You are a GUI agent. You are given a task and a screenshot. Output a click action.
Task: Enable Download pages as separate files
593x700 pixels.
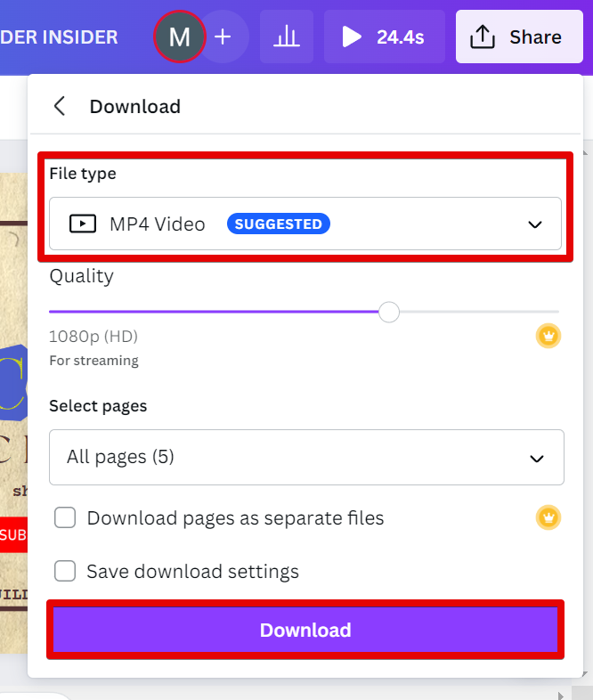click(65, 517)
